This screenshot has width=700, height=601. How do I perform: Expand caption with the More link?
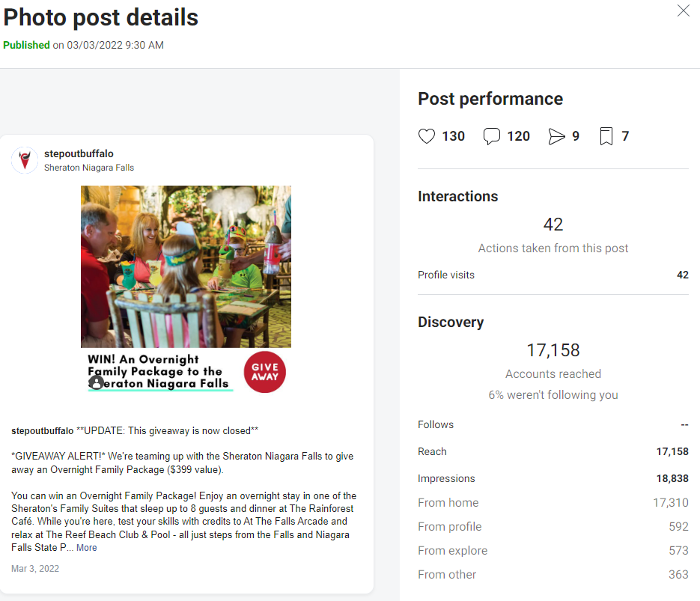(x=87, y=547)
